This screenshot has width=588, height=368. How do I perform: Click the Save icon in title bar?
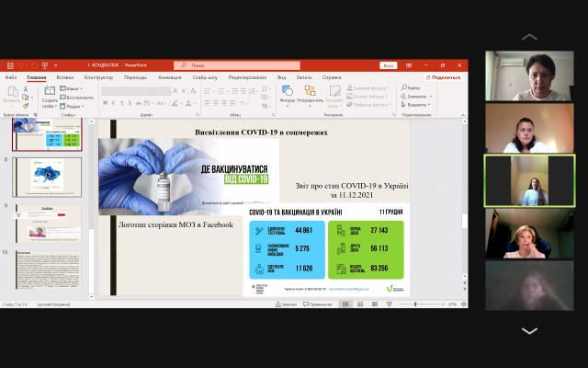click(10, 65)
